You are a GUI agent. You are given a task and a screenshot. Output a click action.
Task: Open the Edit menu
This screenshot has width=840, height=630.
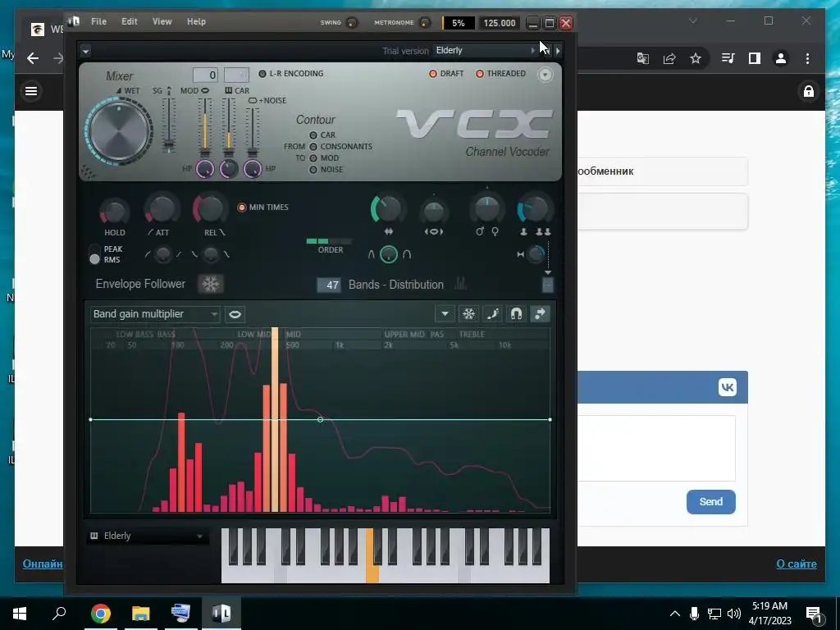129,21
